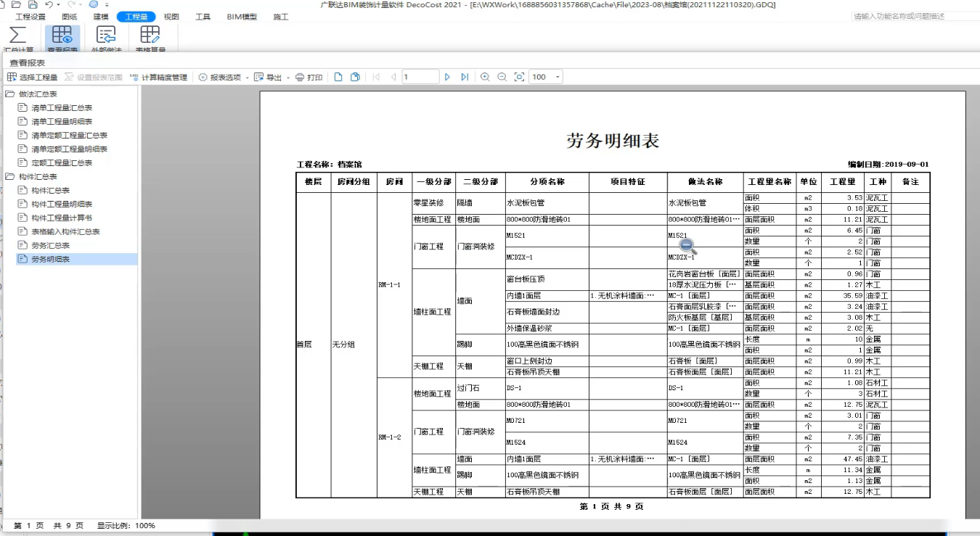Open the 建模 ribbon tab
This screenshot has width=980, height=536.
click(x=102, y=17)
